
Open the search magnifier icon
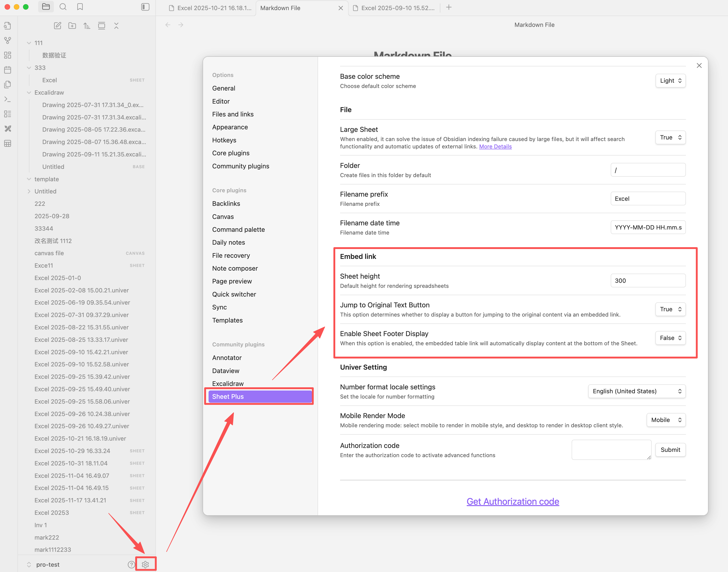[63, 7]
